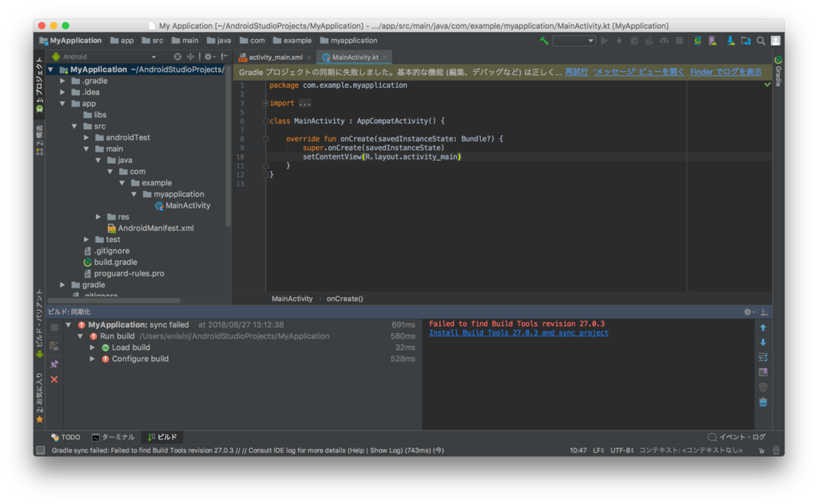The height and width of the screenshot is (504, 818).
Task: Open the run configuration dropdown
Action: tap(574, 41)
